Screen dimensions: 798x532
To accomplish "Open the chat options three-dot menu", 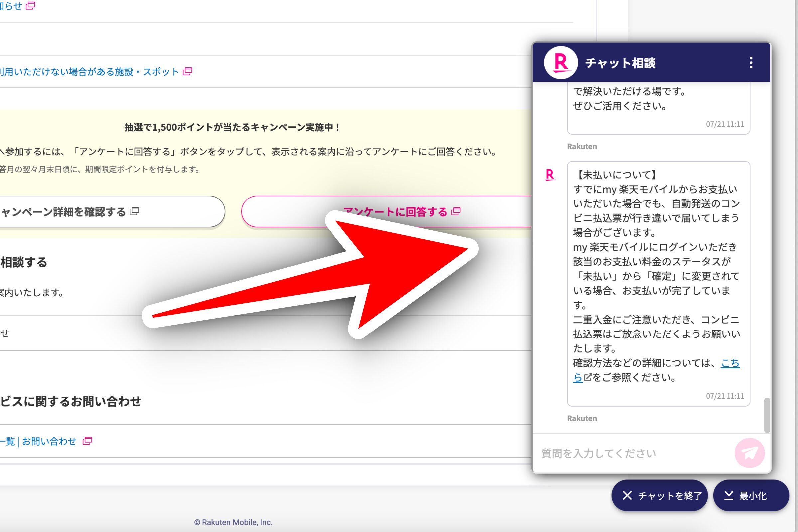I will 751,63.
